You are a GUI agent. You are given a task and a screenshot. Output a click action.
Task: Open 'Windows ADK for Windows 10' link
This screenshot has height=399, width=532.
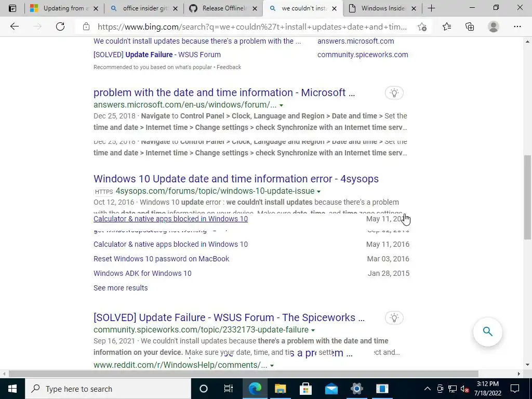click(142, 273)
